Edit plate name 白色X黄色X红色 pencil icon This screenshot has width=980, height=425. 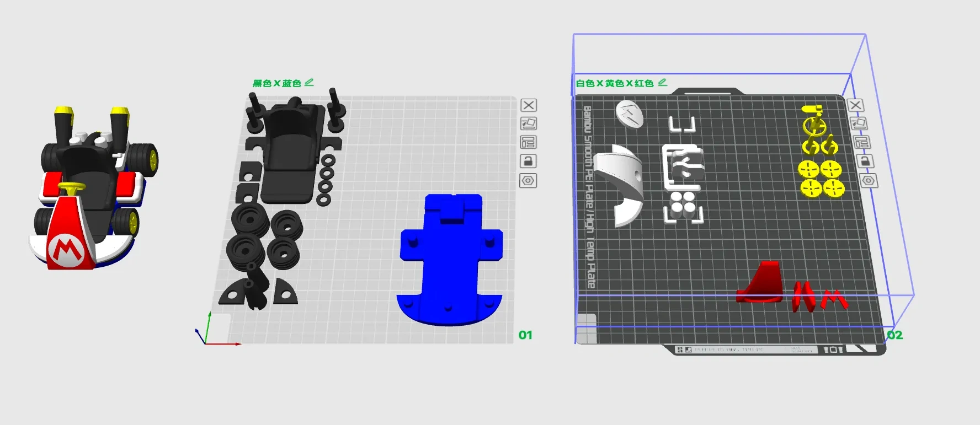[663, 82]
